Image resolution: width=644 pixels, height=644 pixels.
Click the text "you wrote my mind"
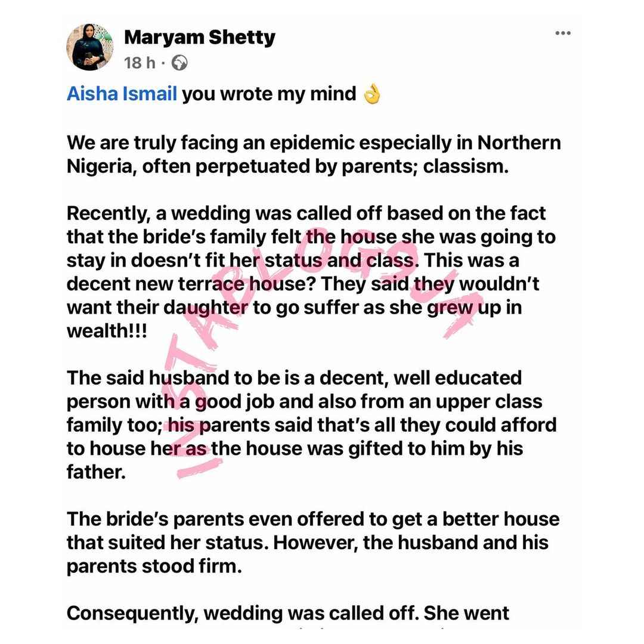pos(269,94)
